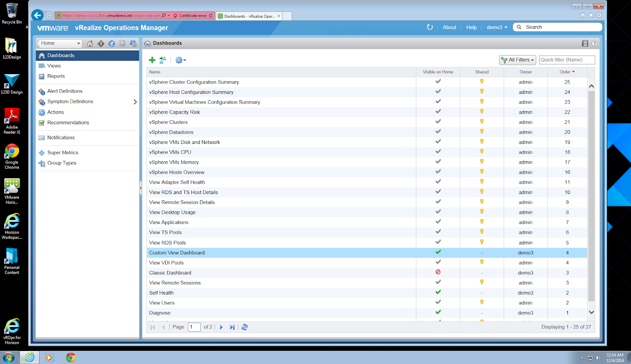Click Shared icon for View Desktop Usage

482,212
